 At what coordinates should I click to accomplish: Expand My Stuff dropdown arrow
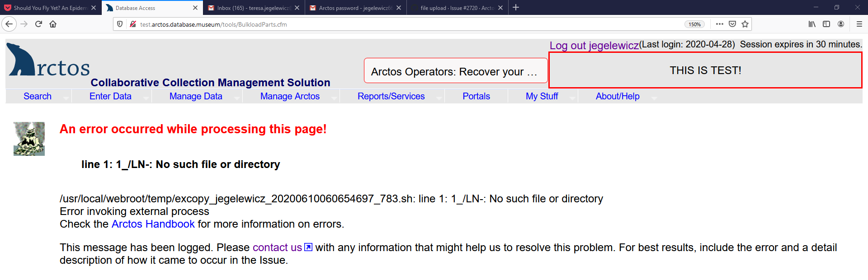(x=572, y=98)
